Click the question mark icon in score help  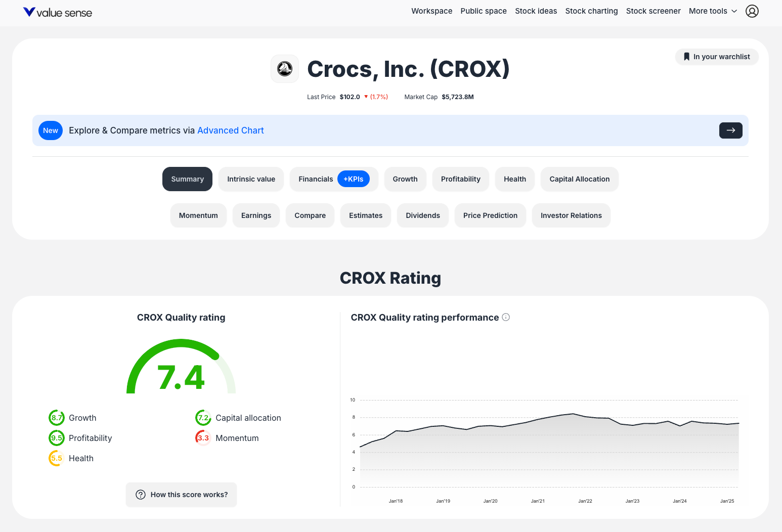pos(141,495)
